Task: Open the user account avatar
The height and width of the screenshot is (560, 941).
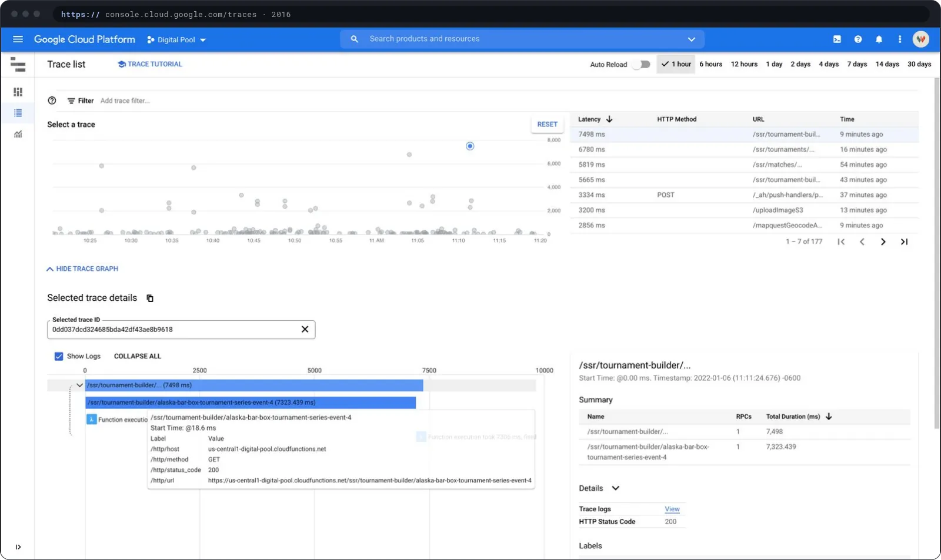Action: [920, 39]
